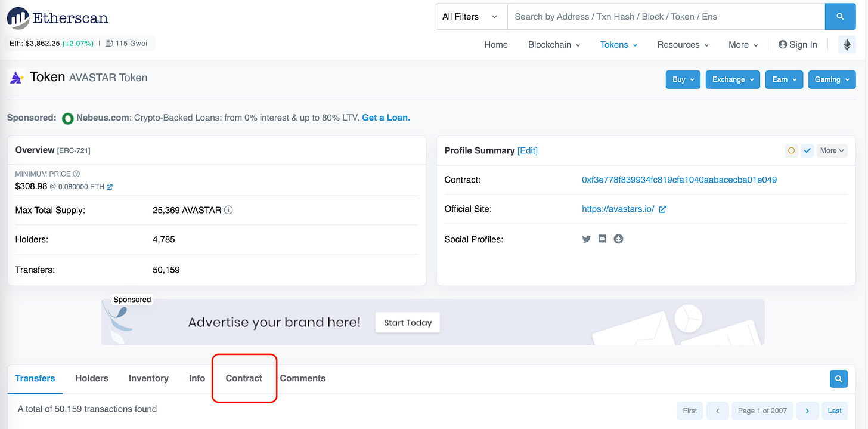This screenshot has width=868, height=429.
Task: Go to previous page with left chevron
Action: (718, 411)
